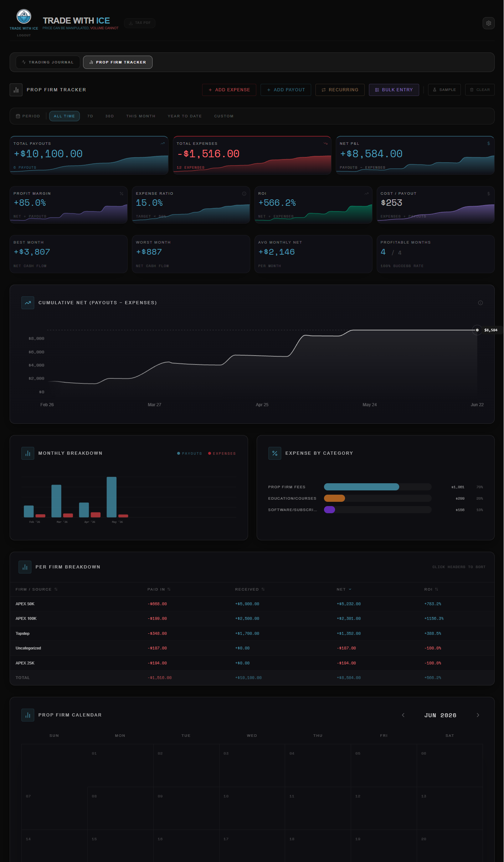Click the down-trend icon on Total Expenses card
Screen dimensions: 504x862
[x=325, y=143]
